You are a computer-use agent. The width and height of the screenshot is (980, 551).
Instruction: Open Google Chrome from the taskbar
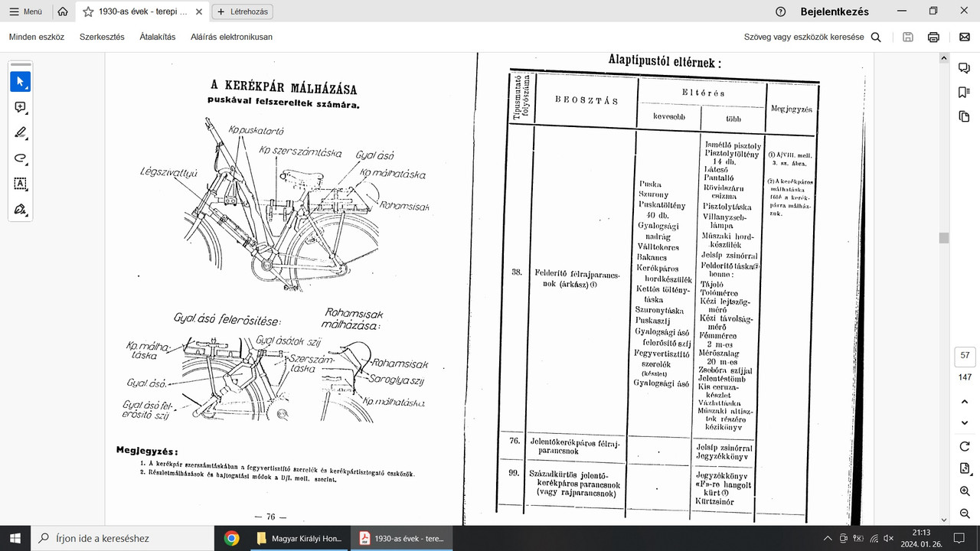coord(231,538)
